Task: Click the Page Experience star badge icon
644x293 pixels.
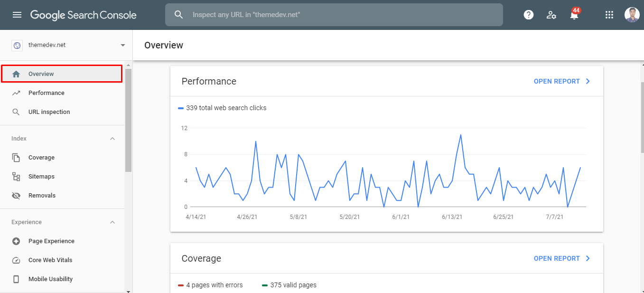Action: (16, 241)
